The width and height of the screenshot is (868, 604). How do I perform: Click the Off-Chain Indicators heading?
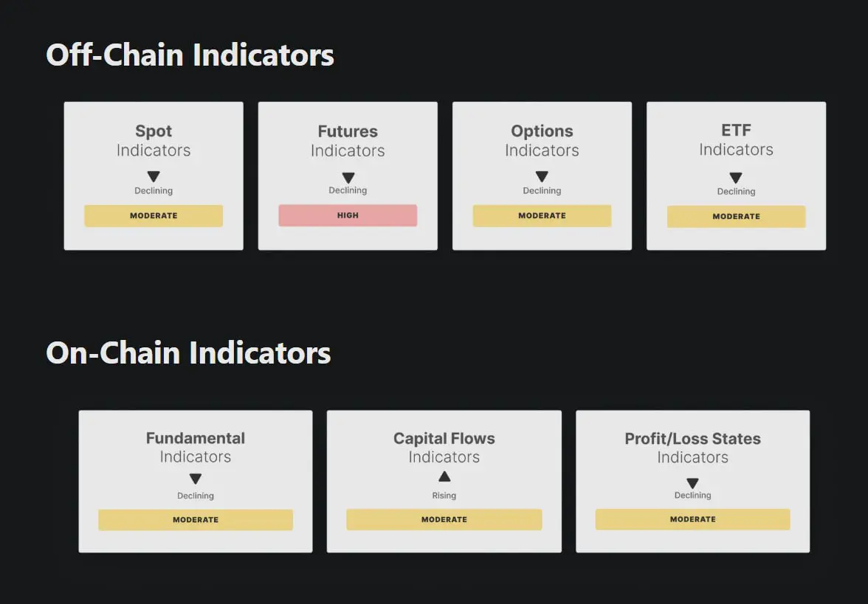coord(190,55)
